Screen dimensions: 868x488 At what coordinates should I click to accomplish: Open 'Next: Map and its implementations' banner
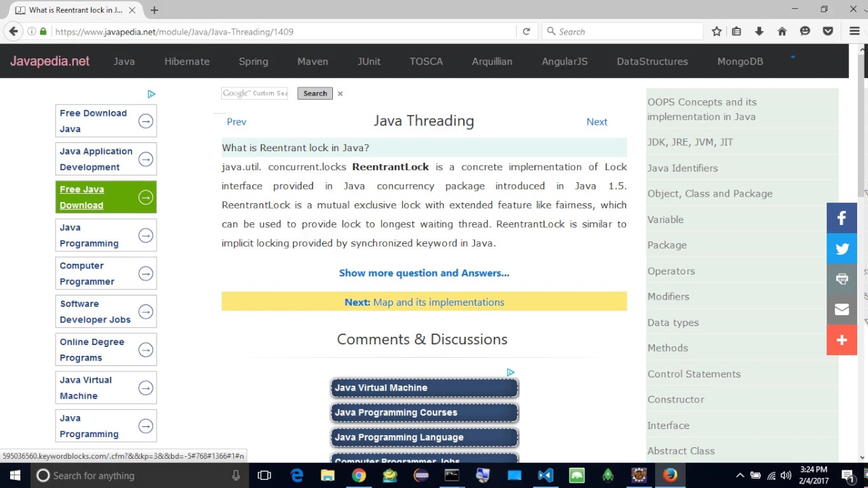tap(425, 302)
